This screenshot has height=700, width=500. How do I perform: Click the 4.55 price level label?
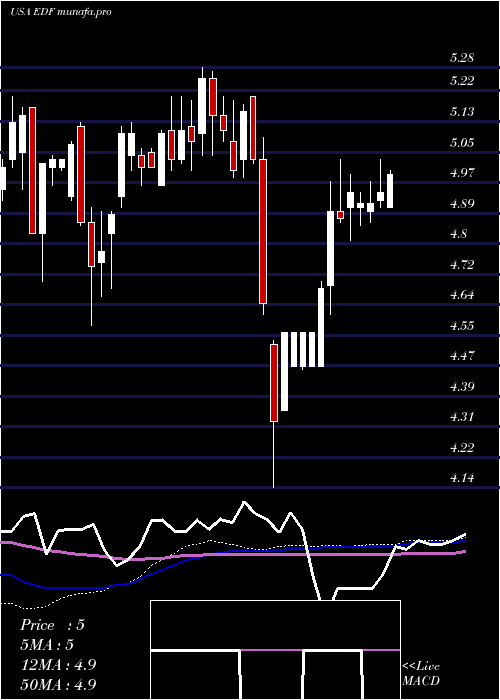462,325
